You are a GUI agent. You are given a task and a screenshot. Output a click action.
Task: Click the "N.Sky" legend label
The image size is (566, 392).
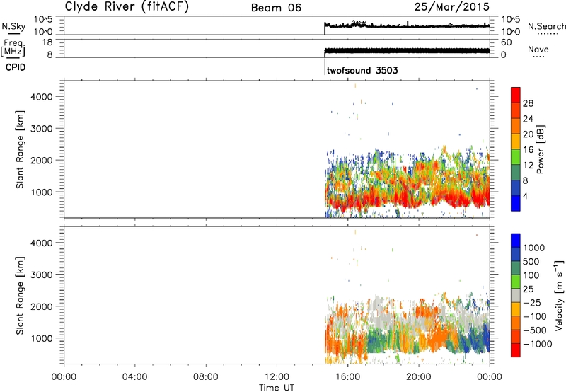(x=13, y=26)
